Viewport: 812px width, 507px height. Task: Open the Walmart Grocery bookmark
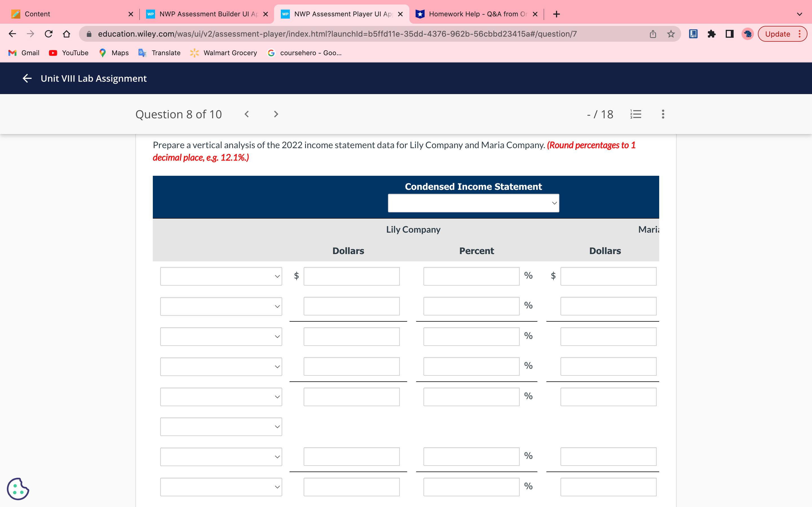[223, 53]
